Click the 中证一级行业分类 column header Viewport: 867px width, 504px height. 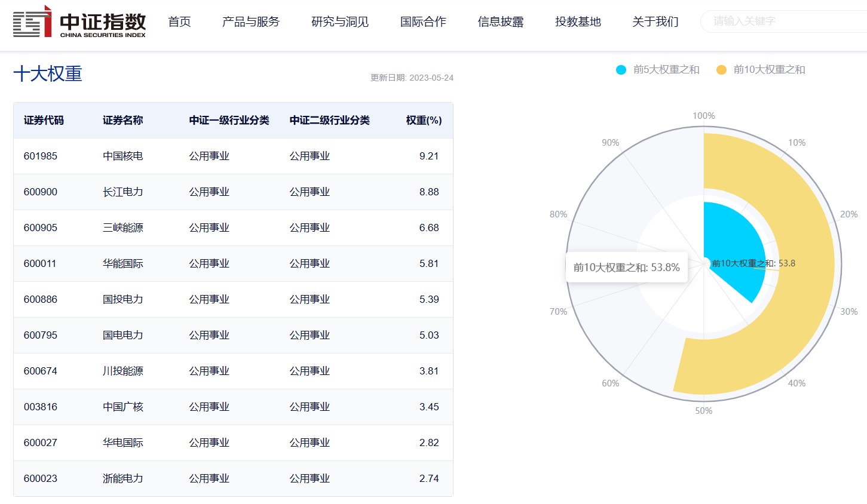coord(229,120)
